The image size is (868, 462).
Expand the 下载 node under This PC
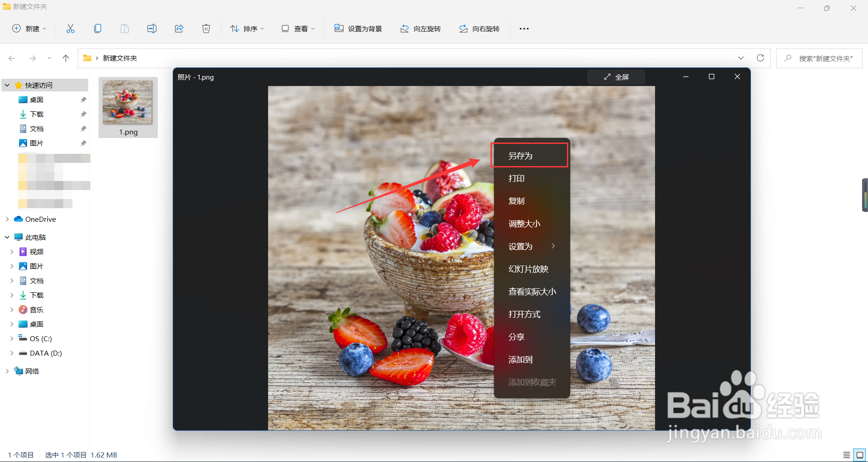[12, 295]
